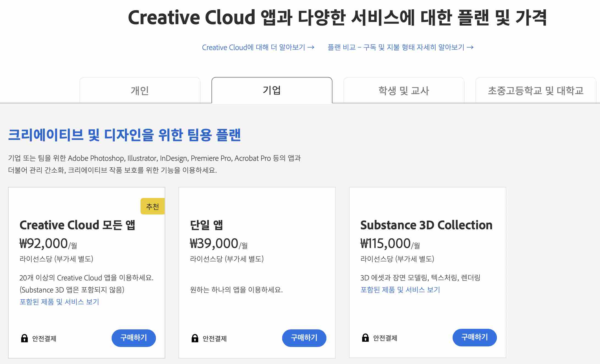Open 플랜 비교 구독 및 지불 형태 link
600x364 pixels.
(400, 47)
